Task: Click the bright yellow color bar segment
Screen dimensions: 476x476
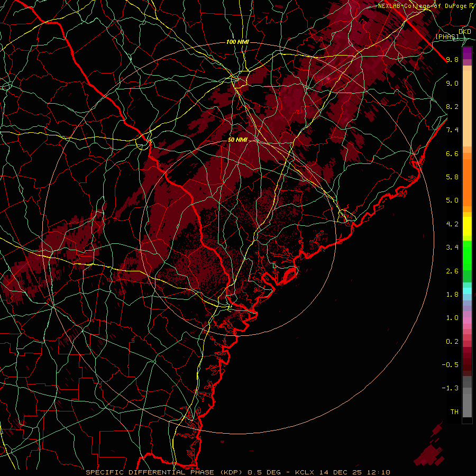Action: 467,226
